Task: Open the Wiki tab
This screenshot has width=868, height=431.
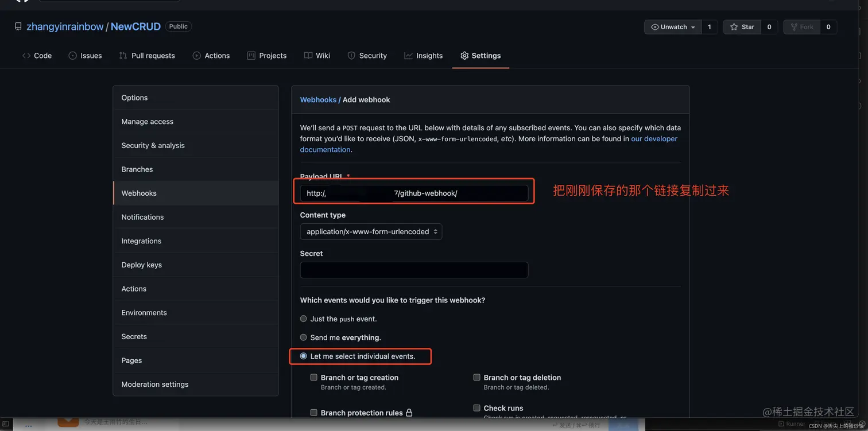Action: click(x=317, y=56)
